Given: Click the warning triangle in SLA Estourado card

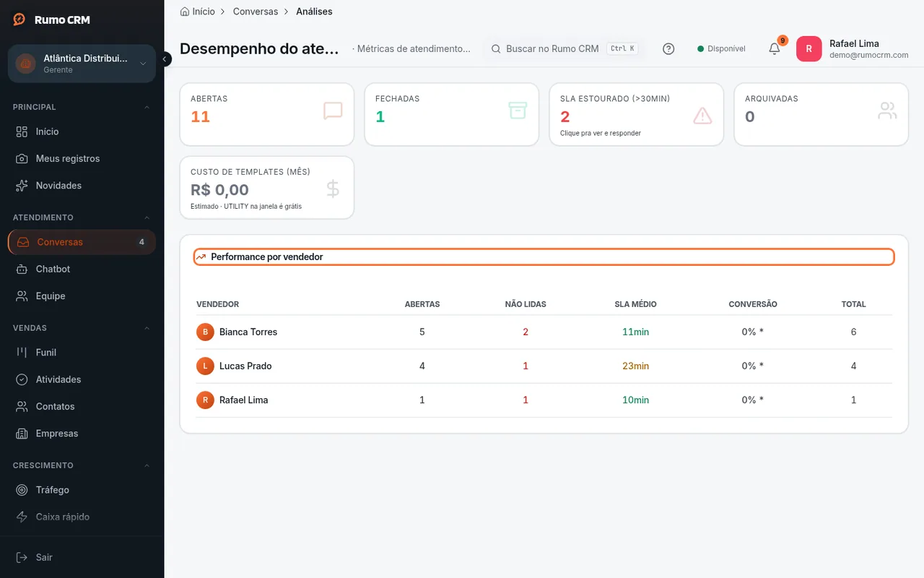Looking at the screenshot, I should point(702,116).
